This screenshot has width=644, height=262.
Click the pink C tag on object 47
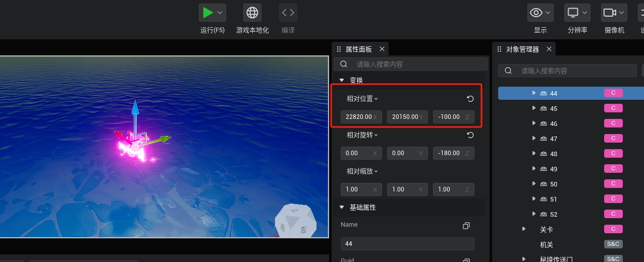tap(613, 139)
